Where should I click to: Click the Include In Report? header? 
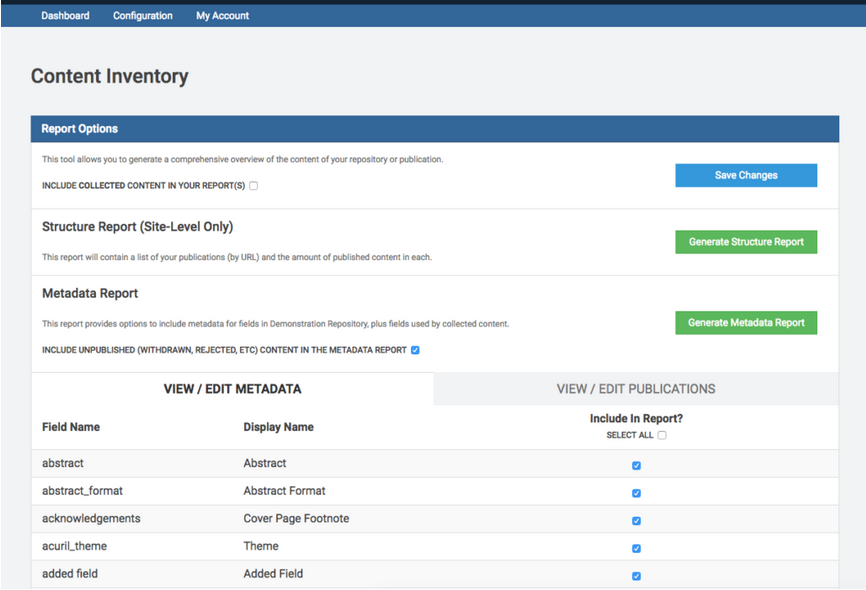636,419
